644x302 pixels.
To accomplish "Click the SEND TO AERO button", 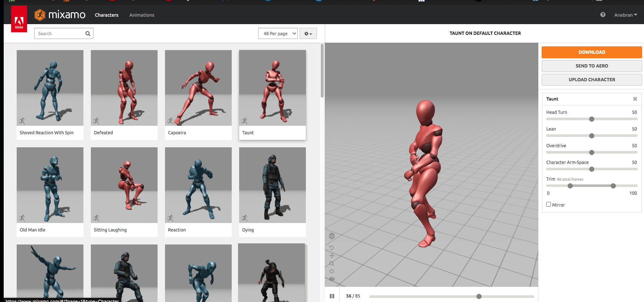I will pos(592,66).
